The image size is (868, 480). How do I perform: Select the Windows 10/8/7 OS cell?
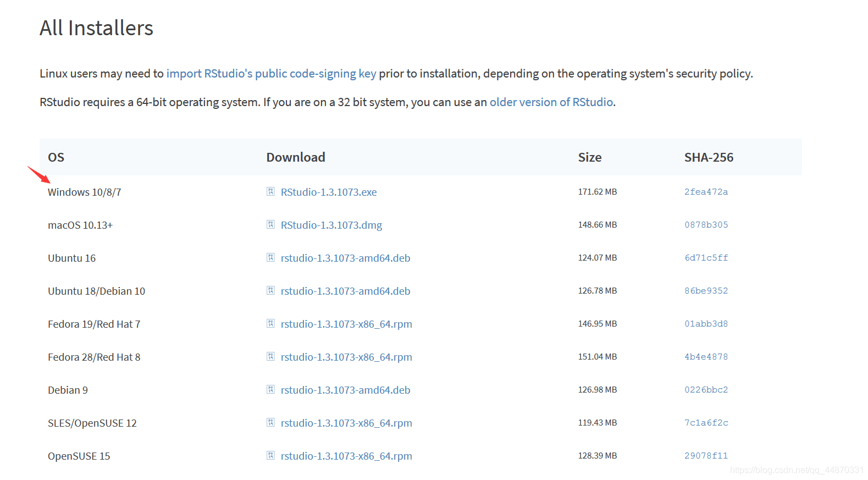(85, 192)
